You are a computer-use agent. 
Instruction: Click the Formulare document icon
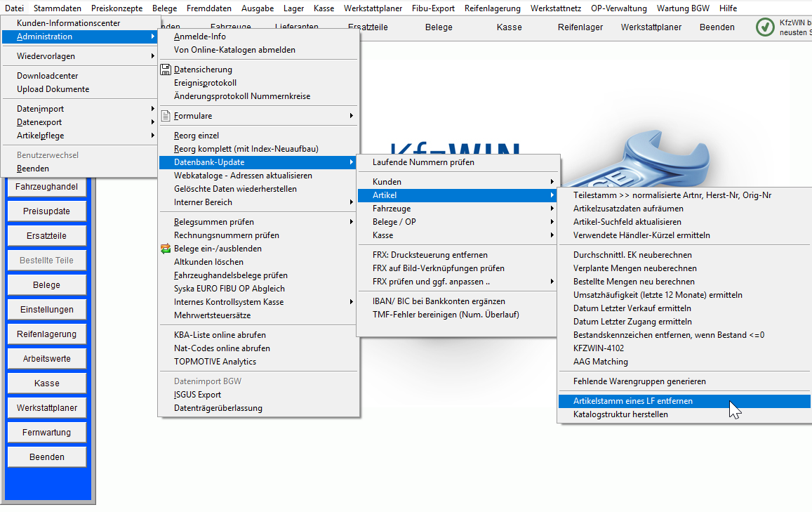tap(166, 116)
